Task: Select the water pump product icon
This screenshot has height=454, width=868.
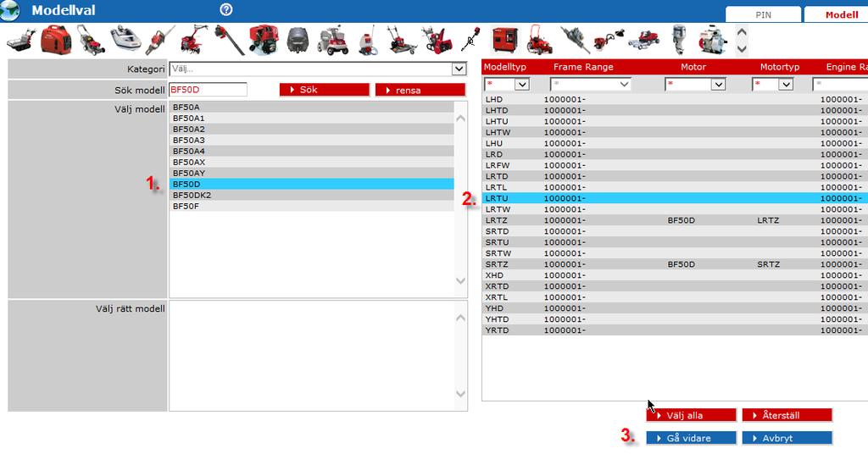Action: [712, 40]
